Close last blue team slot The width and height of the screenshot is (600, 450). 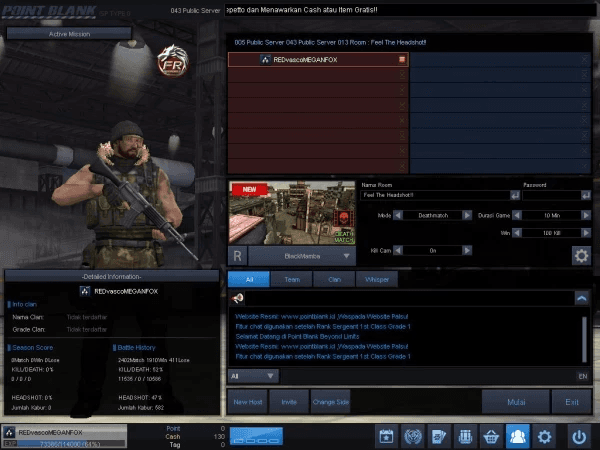(584, 166)
